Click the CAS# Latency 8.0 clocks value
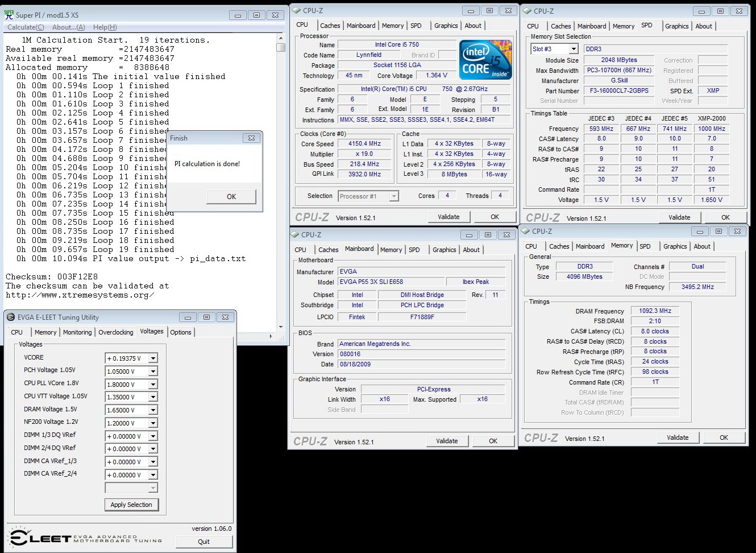 tap(655, 332)
